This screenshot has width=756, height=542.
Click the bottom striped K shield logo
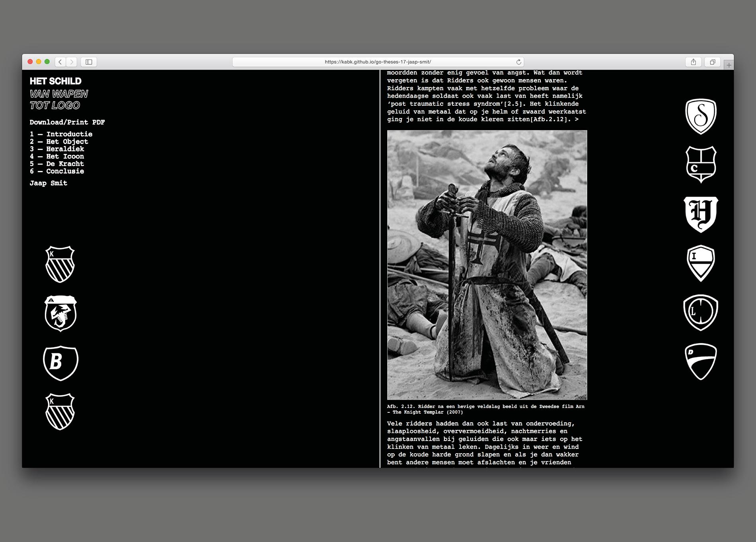[60, 412]
